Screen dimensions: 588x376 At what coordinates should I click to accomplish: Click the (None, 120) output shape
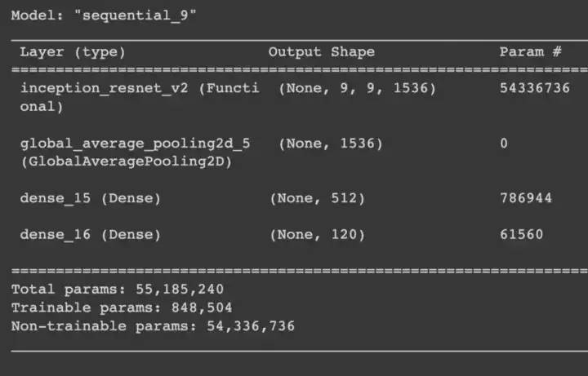click(x=317, y=235)
